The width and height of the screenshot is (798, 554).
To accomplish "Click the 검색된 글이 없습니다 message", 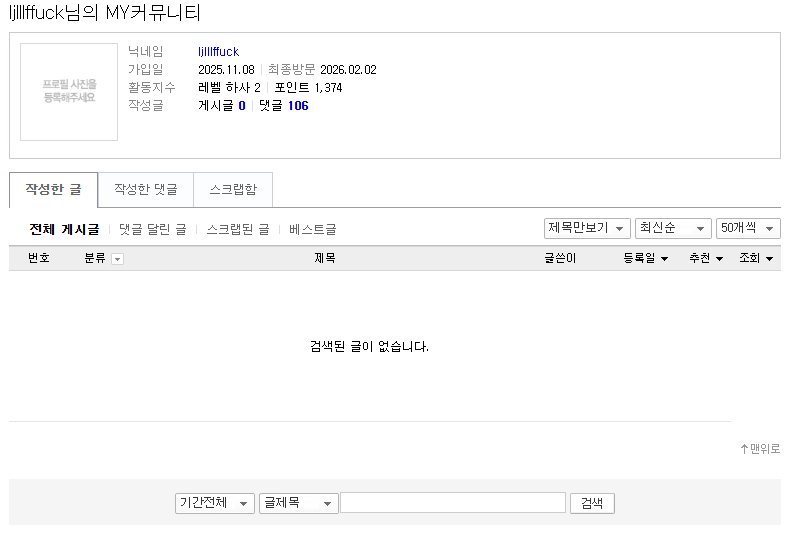I will coord(369,347).
